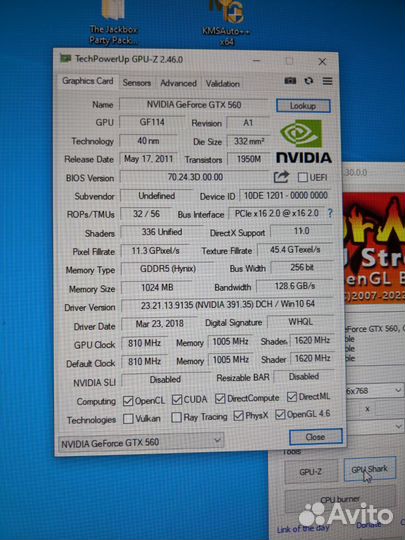Click the GPU-Z title bar app icon
The width and height of the screenshot is (405, 540).
[65, 59]
